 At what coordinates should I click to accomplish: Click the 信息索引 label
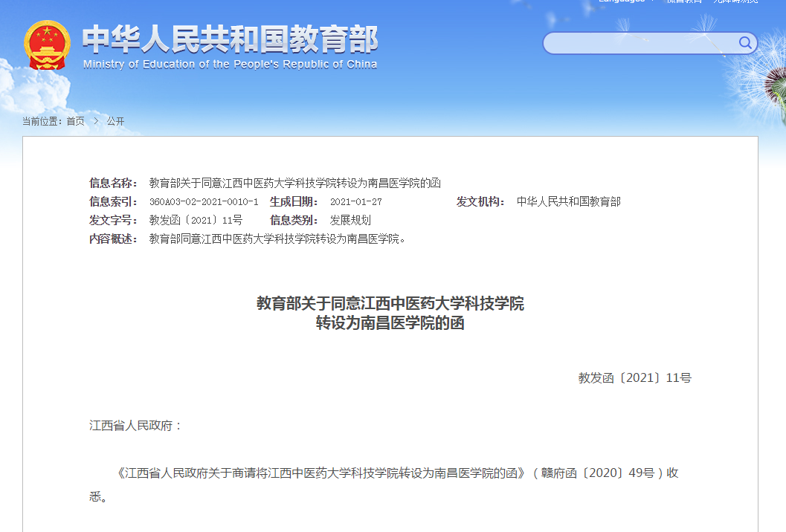113,202
